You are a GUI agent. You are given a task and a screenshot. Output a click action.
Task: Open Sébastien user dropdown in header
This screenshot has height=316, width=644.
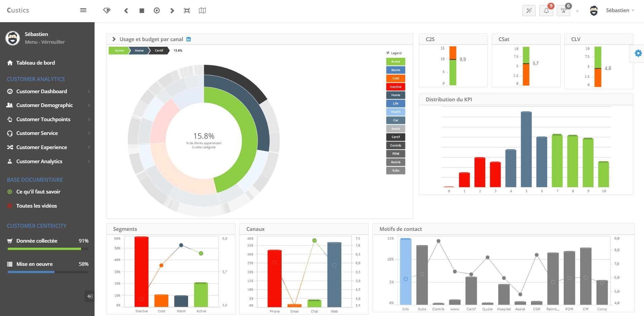tap(620, 10)
